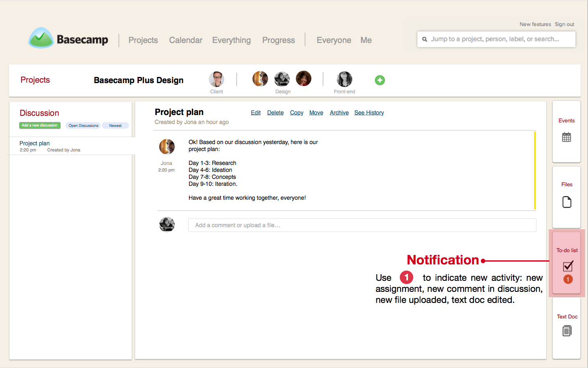Image resolution: width=588 pixels, height=368 pixels.
Task: Click the Basecamp logo icon
Action: [41, 38]
